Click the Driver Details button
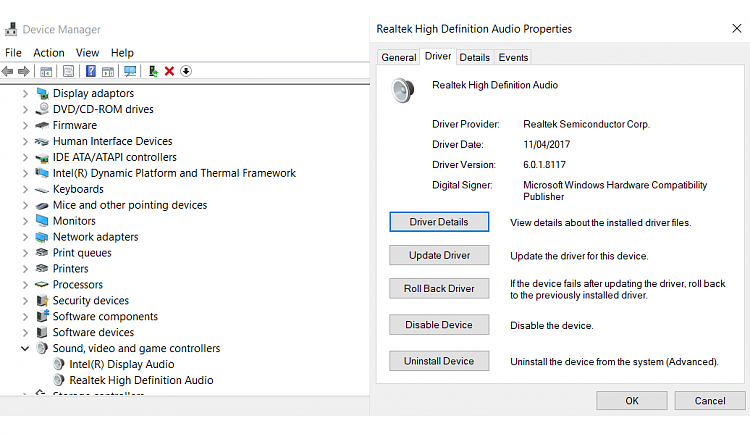The height and width of the screenshot is (434, 750). click(439, 222)
